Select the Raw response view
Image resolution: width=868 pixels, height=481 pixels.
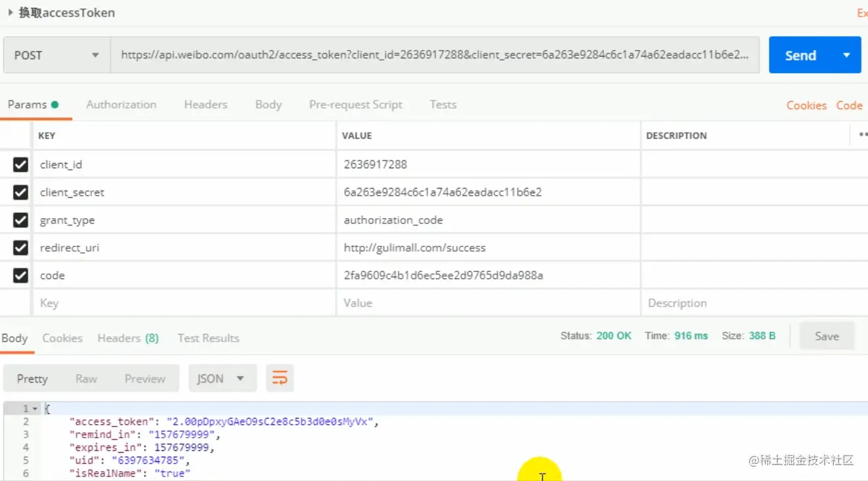[86, 378]
